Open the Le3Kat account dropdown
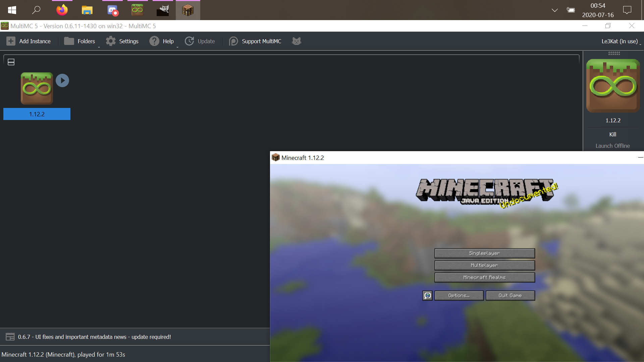Viewport: 644px width, 362px height. (621, 41)
